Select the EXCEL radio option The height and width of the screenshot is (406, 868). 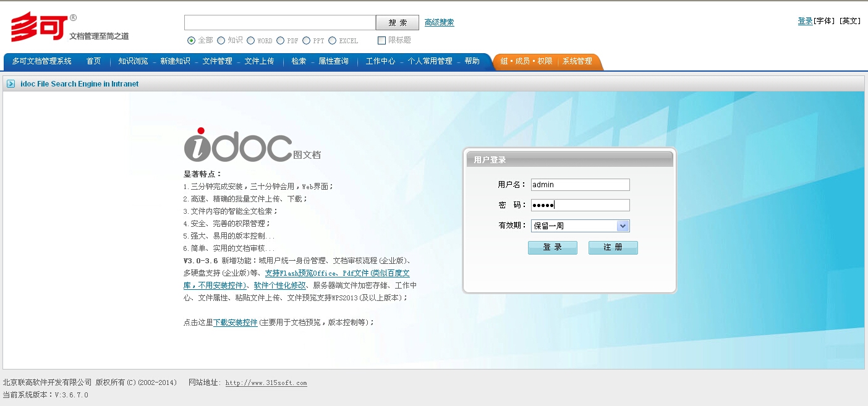[333, 41]
